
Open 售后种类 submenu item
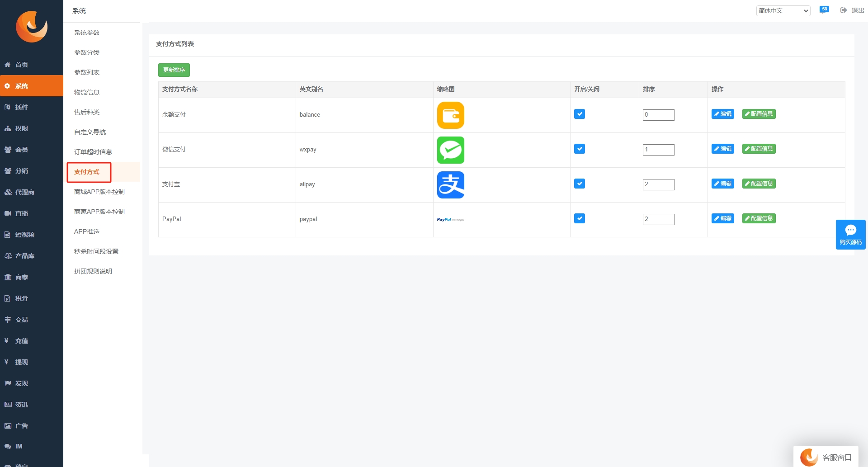click(x=87, y=112)
